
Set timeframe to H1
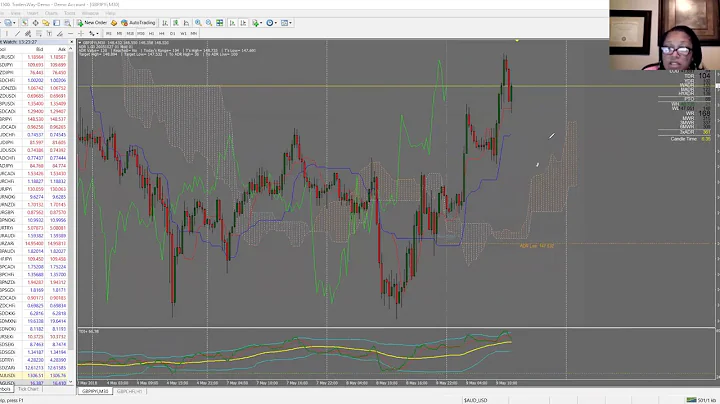click(x=152, y=34)
